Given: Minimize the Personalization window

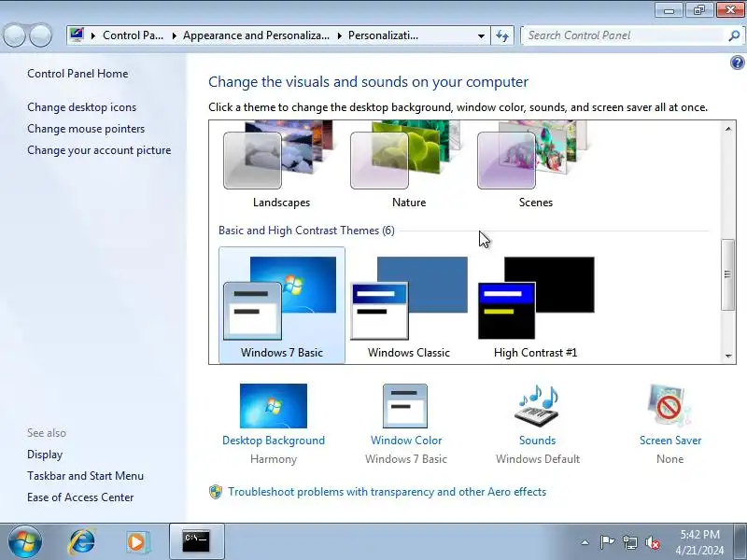Looking at the screenshot, I should pos(669,10).
